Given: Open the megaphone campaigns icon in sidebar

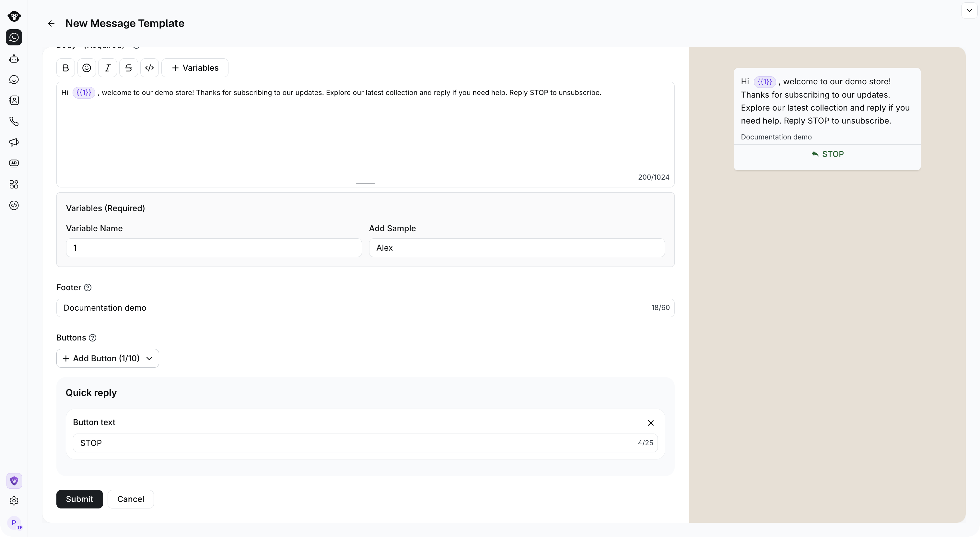Looking at the screenshot, I should click(x=14, y=142).
